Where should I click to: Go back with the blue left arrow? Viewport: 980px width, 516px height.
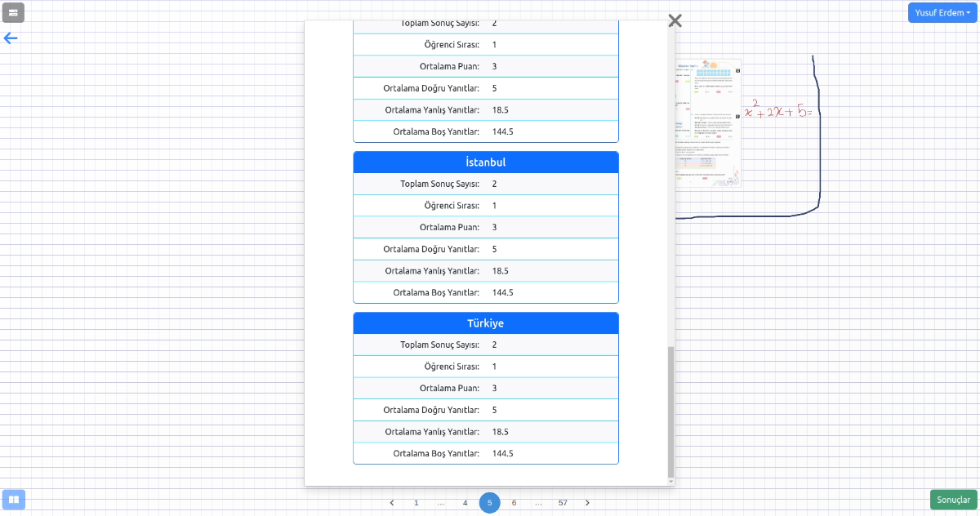point(11,38)
